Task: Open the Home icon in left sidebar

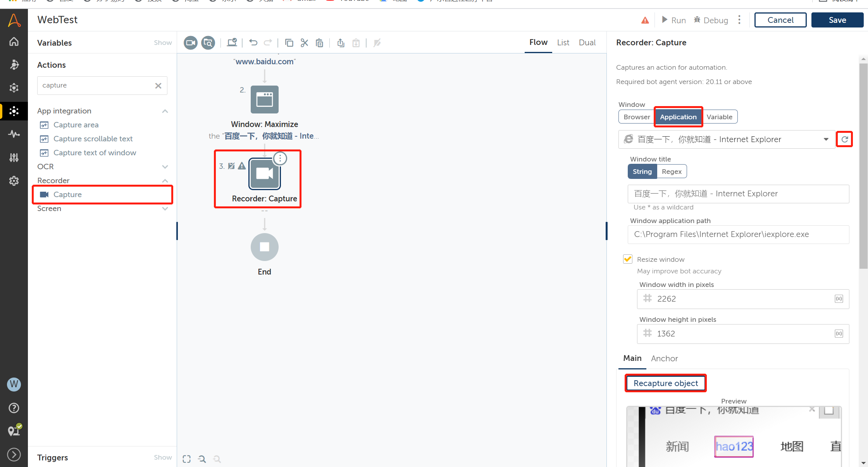Action: 14,41
